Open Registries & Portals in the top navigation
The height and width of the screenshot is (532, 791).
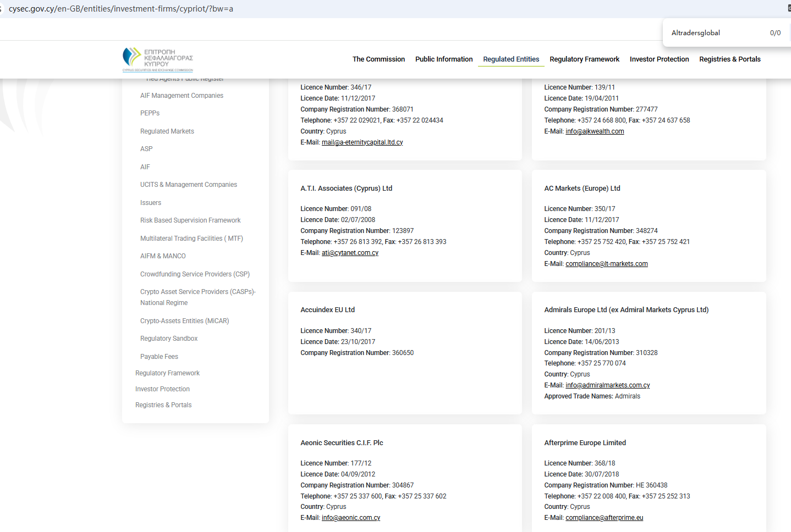[x=729, y=59]
